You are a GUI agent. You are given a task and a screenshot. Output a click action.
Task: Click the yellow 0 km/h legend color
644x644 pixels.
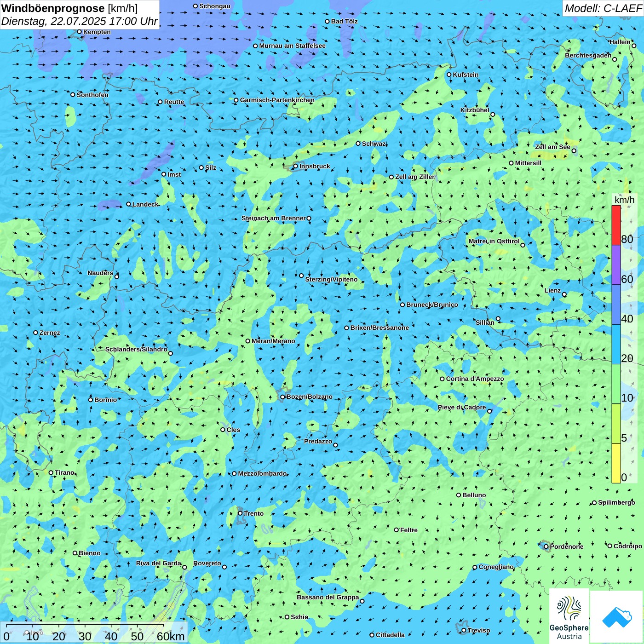(616, 463)
